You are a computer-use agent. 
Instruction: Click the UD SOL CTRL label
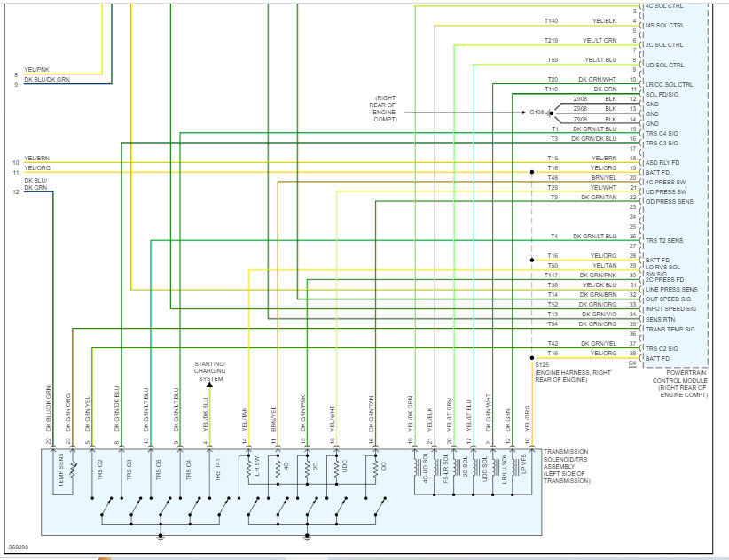pyautogui.click(x=664, y=66)
